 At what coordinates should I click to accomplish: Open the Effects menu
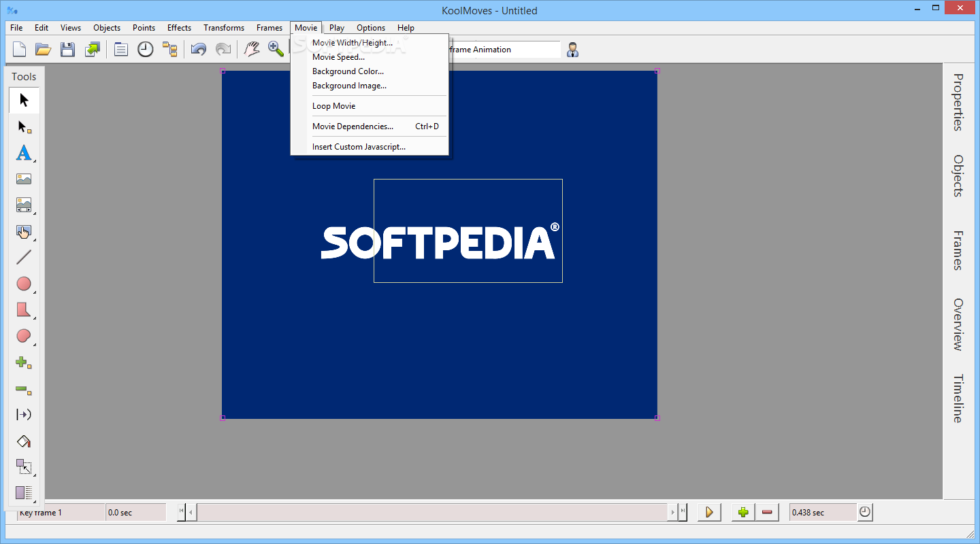(179, 28)
